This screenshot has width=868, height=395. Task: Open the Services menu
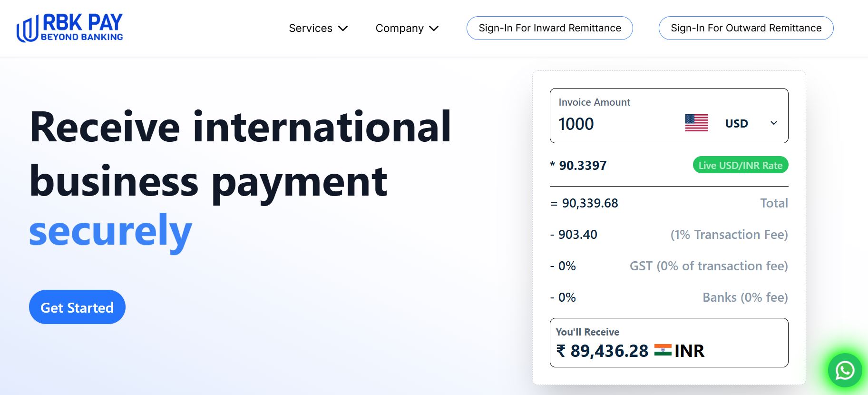click(311, 29)
